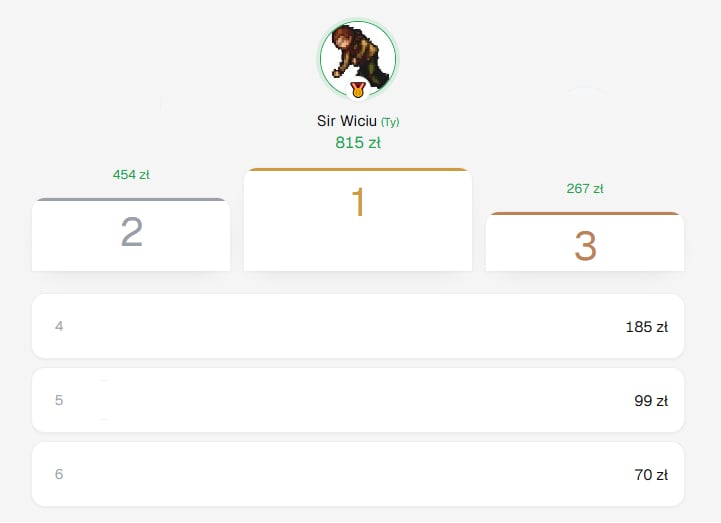Click the rank number 6 label
This screenshot has height=523, width=721.
[59, 474]
